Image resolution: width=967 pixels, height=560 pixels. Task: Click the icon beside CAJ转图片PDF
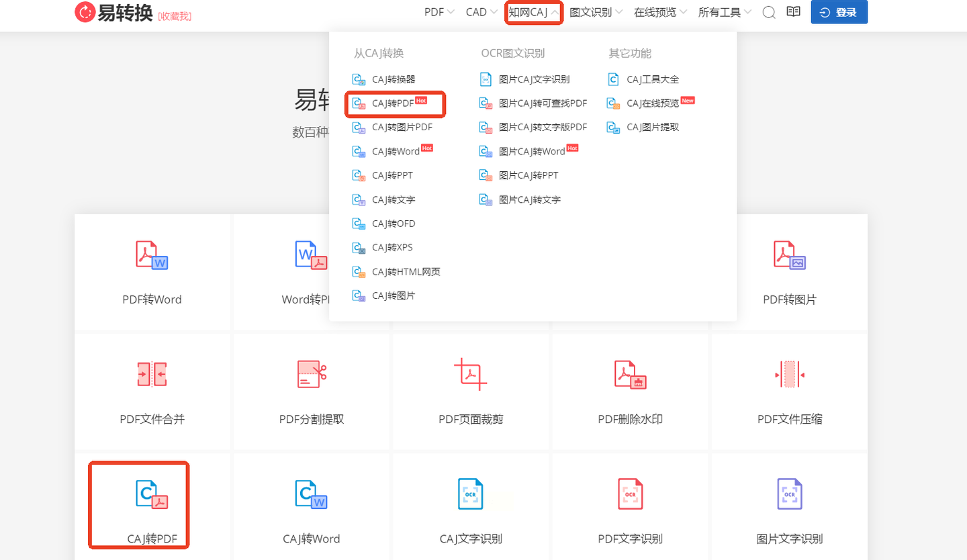[x=359, y=127]
